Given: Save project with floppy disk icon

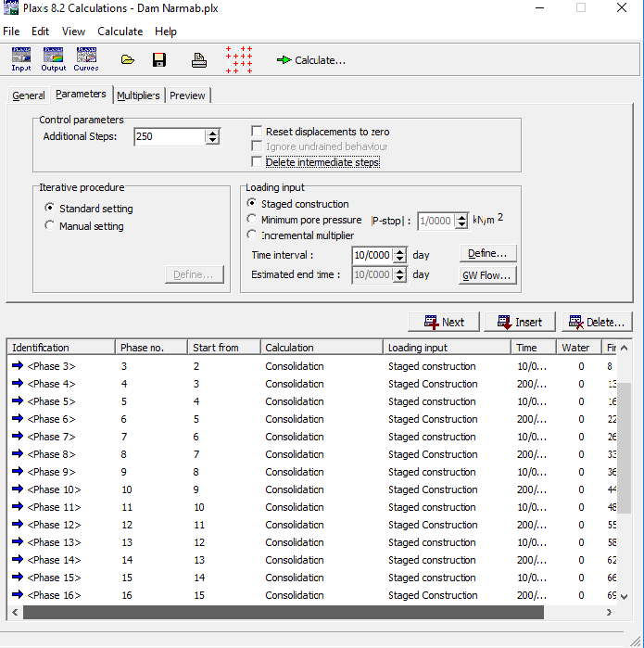Looking at the screenshot, I should point(159,60).
